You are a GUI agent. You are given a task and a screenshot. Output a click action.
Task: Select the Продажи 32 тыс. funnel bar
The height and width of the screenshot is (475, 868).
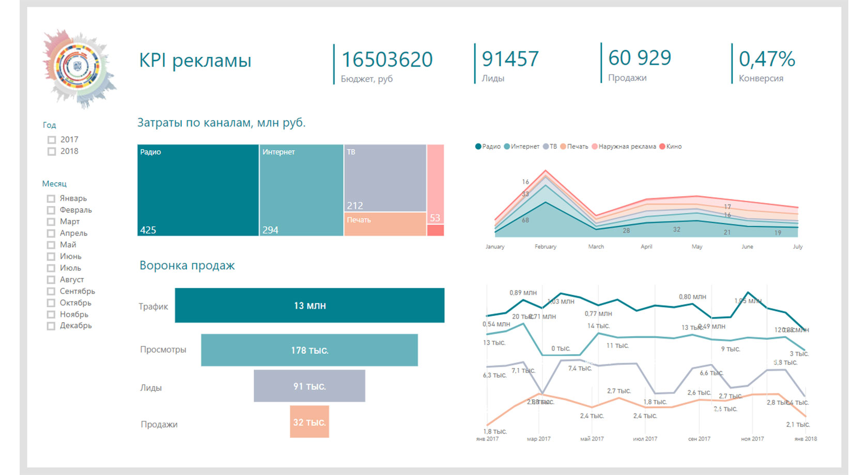click(309, 422)
